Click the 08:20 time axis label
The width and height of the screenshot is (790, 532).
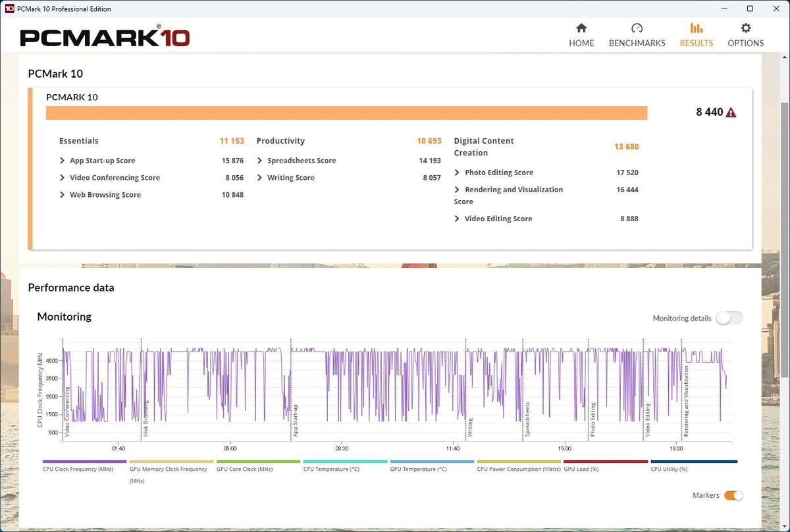[342, 448]
